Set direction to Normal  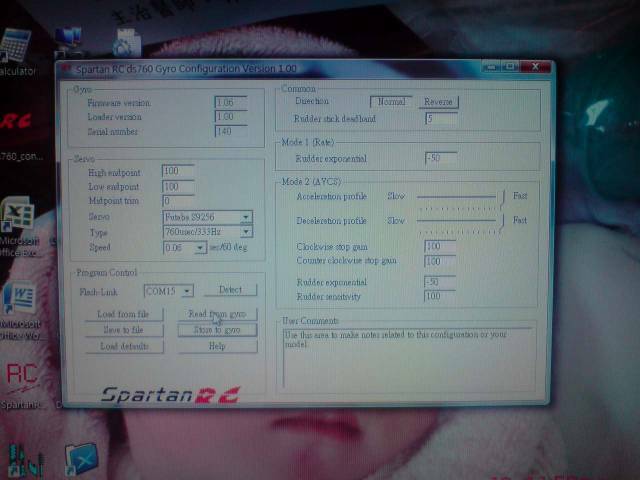[391, 102]
